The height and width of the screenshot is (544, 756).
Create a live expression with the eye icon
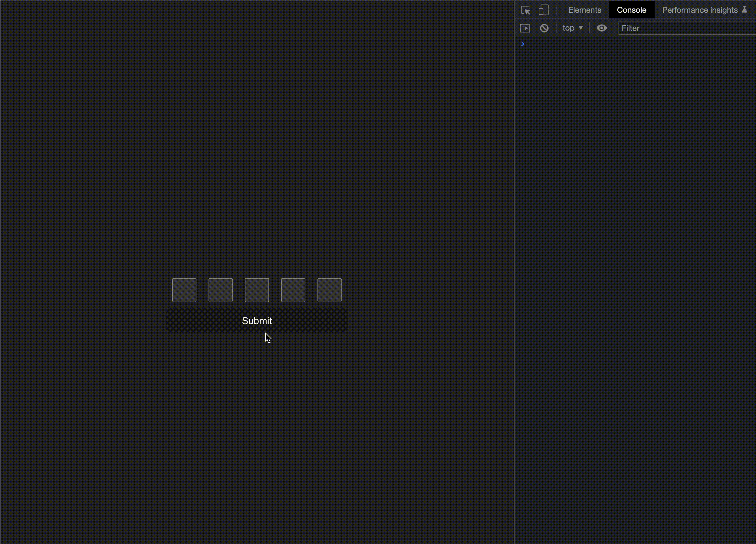pyautogui.click(x=602, y=28)
